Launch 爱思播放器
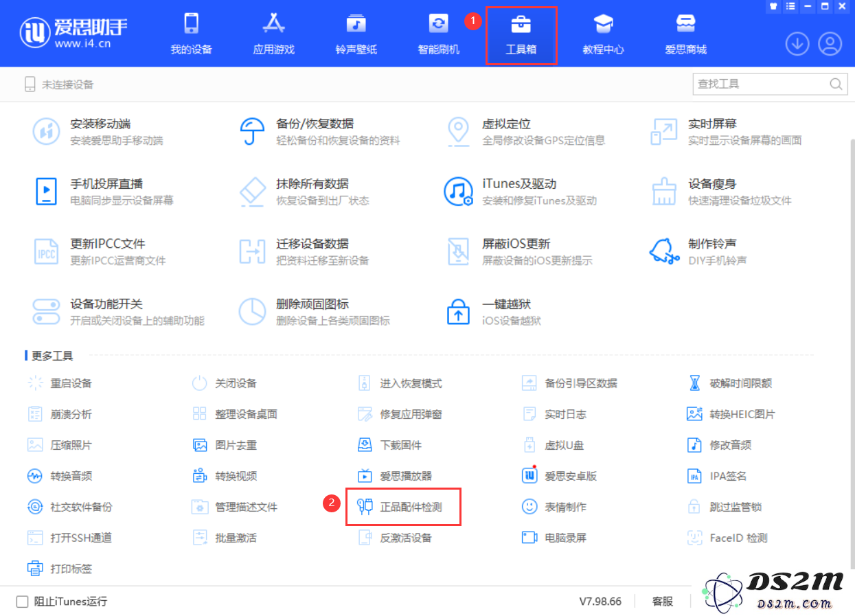The image size is (855, 616). 396,476
